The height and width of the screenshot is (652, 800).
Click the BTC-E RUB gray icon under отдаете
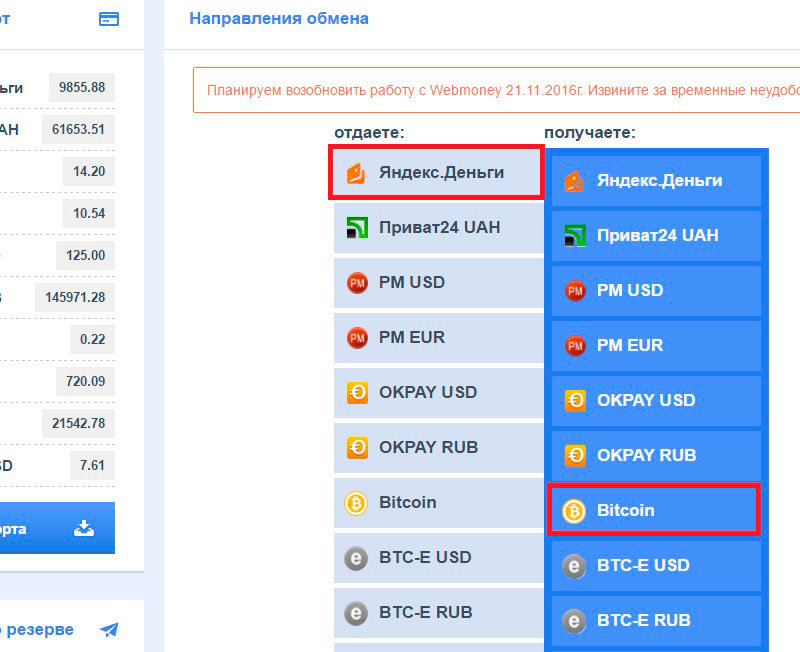click(x=356, y=613)
